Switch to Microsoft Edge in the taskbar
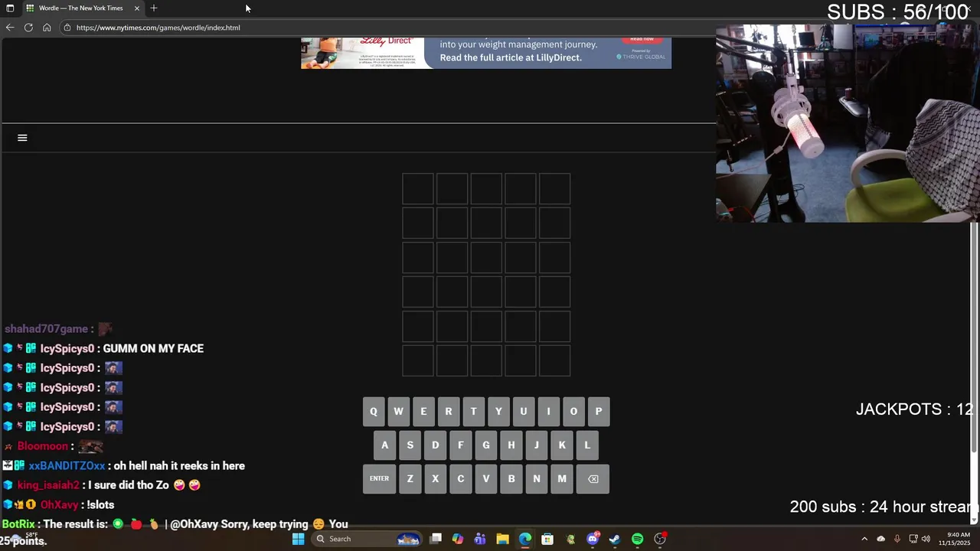This screenshot has height=551, width=980. [x=525, y=539]
